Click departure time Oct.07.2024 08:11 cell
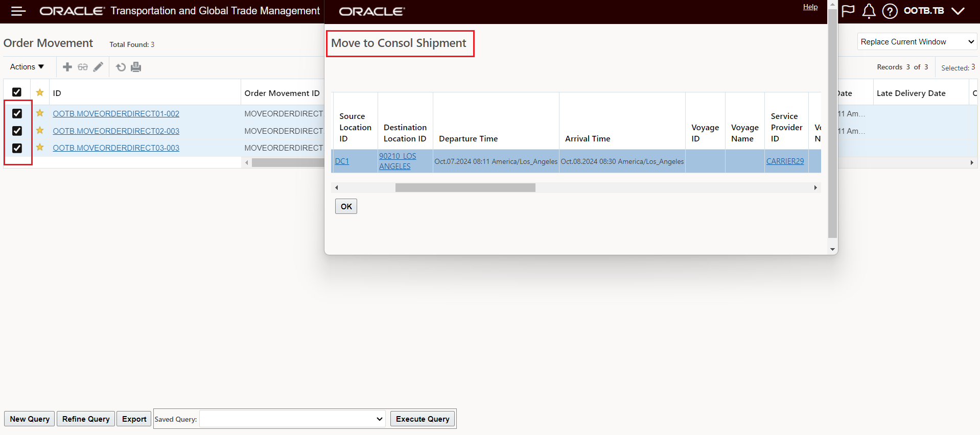The width and height of the screenshot is (980, 435). 496,161
